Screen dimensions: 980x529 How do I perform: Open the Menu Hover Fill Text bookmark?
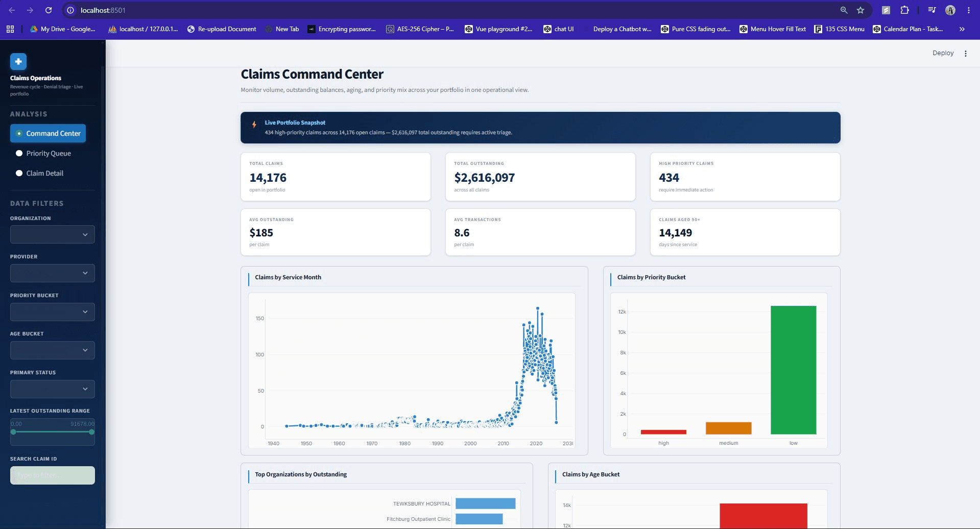pos(773,29)
